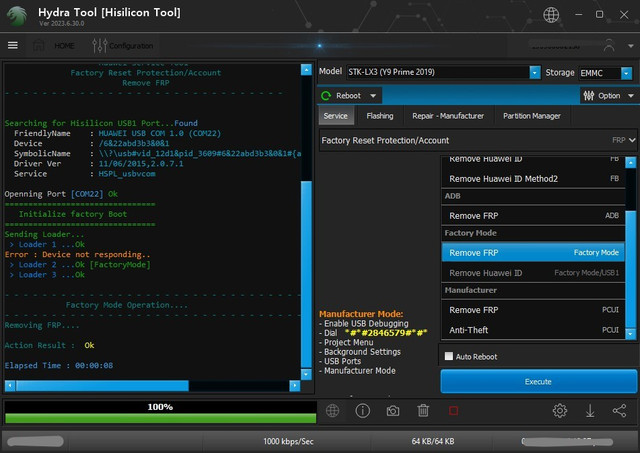Expand the Option dropdown arrow
Viewport: 640px width, 453px height.
pyautogui.click(x=631, y=96)
